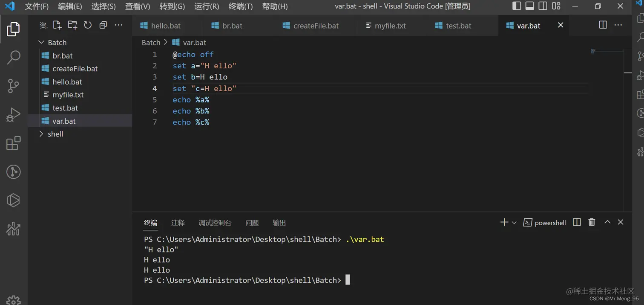Switch to the test.bat tab
This screenshot has height=305, width=644.
tap(458, 26)
